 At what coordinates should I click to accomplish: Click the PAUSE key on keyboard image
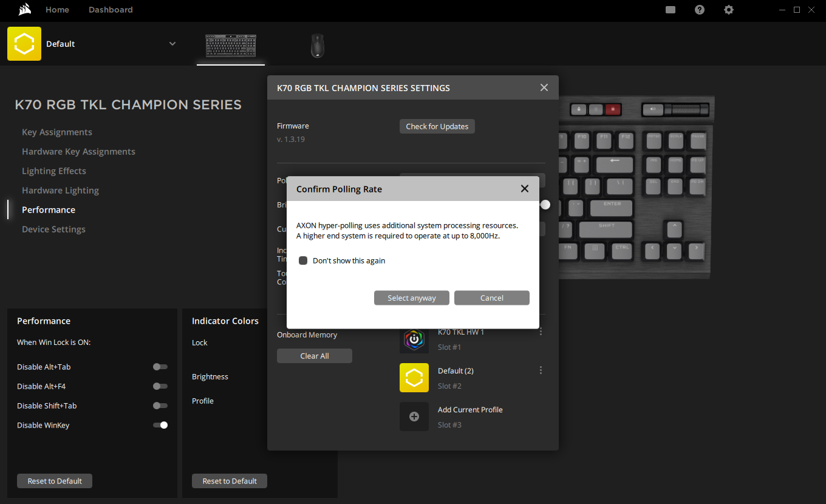(697, 141)
